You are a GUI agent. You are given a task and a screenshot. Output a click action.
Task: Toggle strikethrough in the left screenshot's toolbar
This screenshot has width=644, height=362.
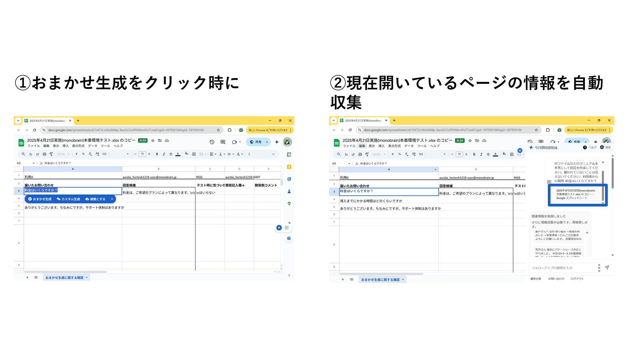pyautogui.click(x=171, y=154)
